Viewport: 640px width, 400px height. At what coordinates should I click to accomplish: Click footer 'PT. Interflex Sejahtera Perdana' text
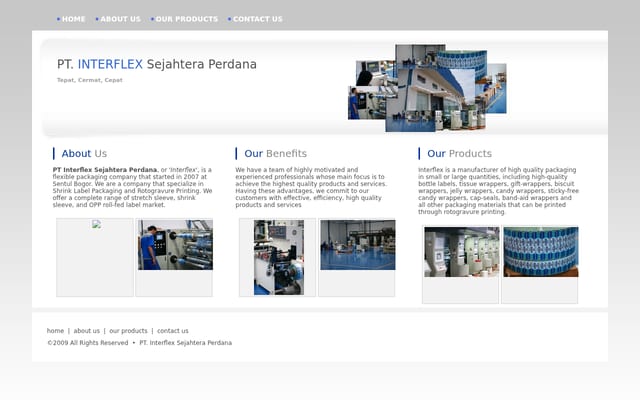click(186, 343)
